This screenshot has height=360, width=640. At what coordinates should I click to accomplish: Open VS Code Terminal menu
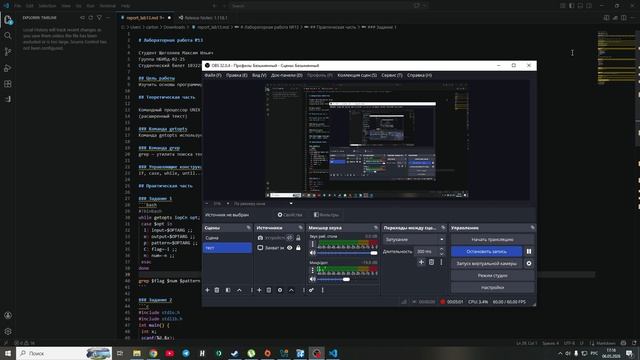(x=108, y=6)
